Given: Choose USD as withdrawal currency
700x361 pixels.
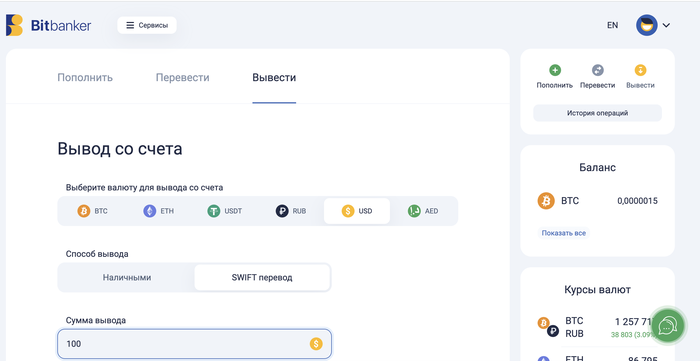Looking at the screenshot, I should pyautogui.click(x=357, y=211).
